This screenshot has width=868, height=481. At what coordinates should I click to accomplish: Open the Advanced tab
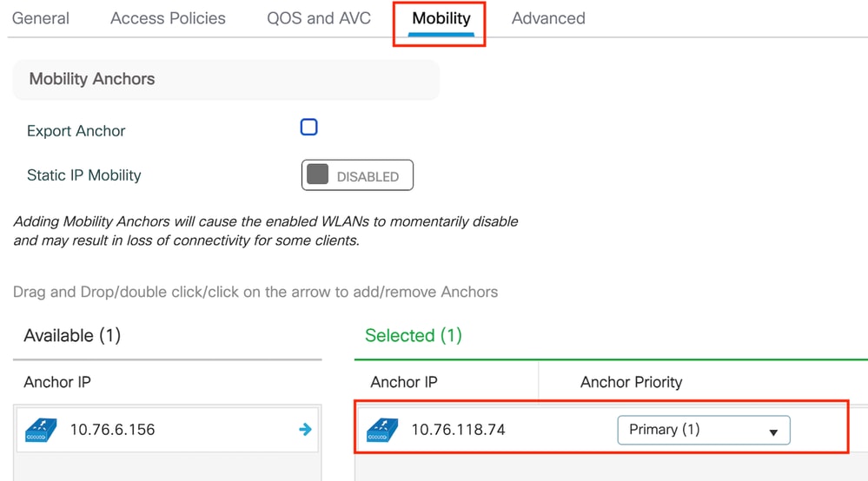pos(548,18)
